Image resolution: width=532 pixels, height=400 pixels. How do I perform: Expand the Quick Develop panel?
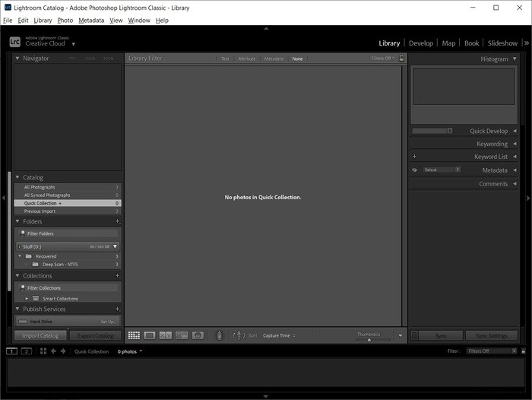(515, 131)
